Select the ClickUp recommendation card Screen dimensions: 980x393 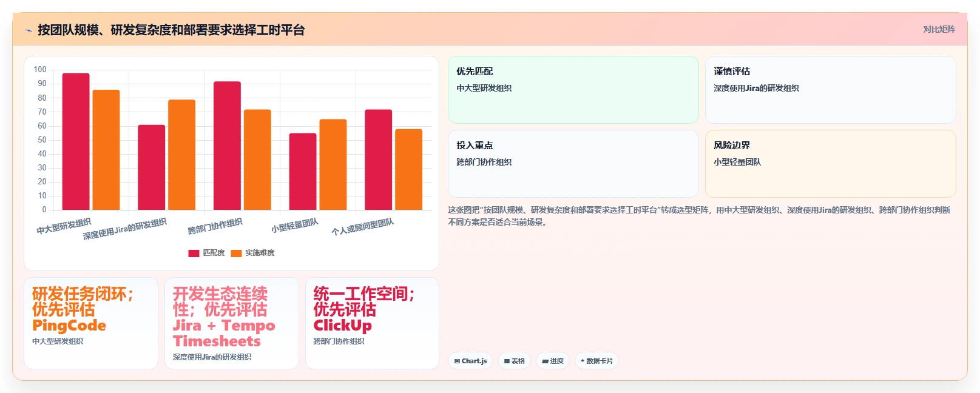[372, 323]
